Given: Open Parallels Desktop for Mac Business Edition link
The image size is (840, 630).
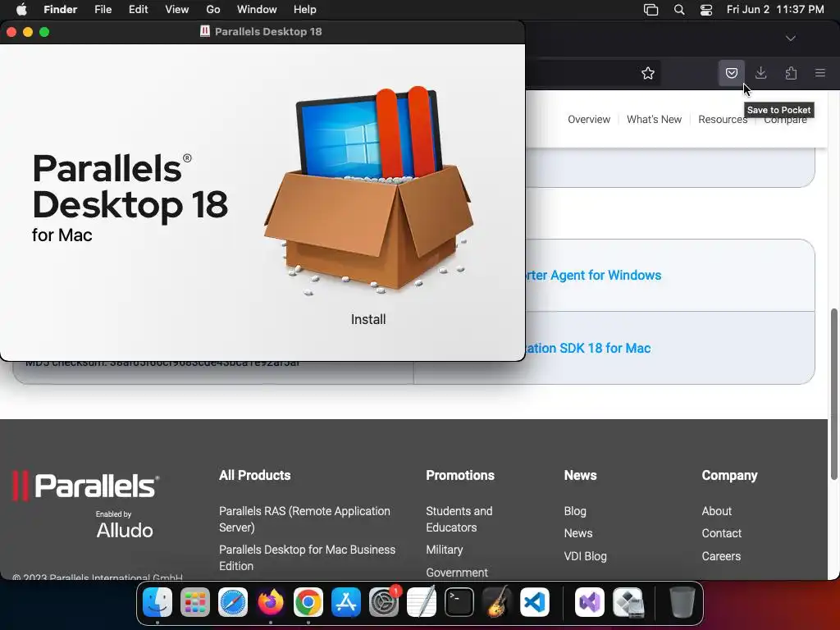Looking at the screenshot, I should 307,558.
